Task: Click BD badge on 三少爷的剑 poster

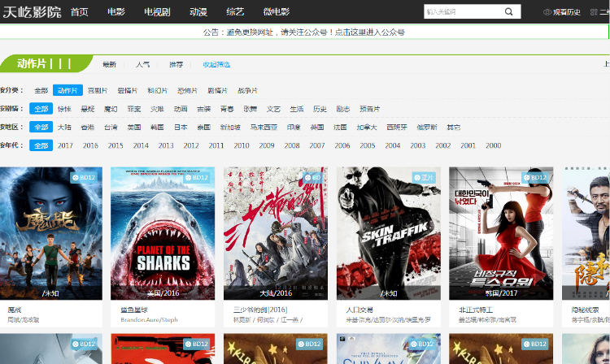Action: (313, 178)
